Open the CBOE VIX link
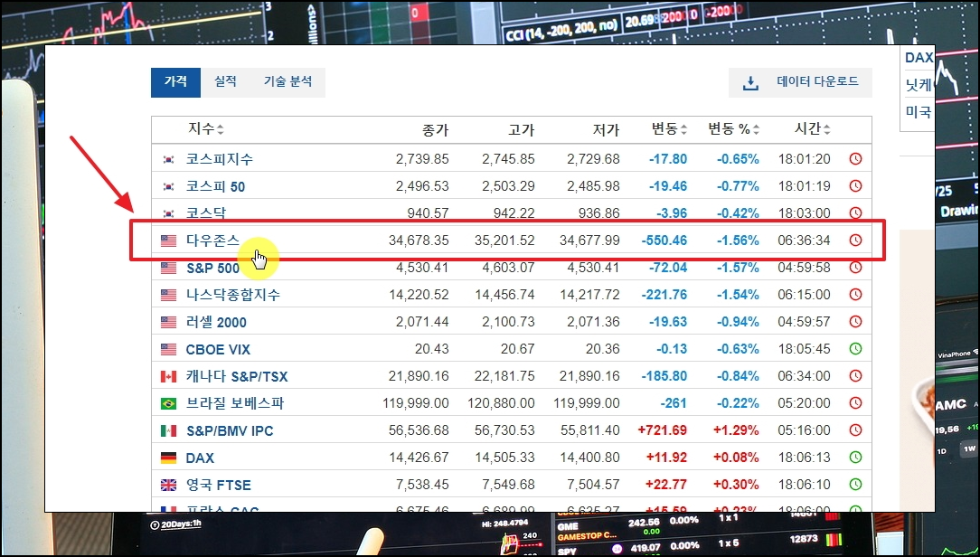980x557 pixels. click(218, 349)
